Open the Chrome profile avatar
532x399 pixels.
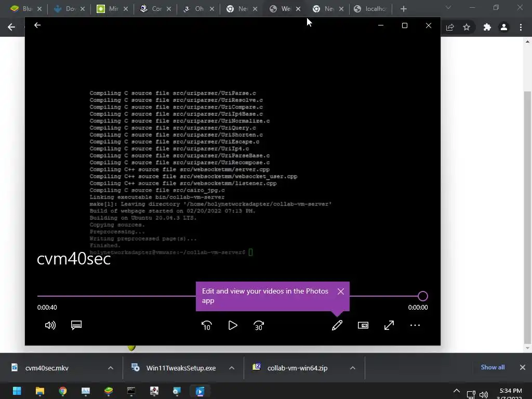pyautogui.click(x=504, y=27)
